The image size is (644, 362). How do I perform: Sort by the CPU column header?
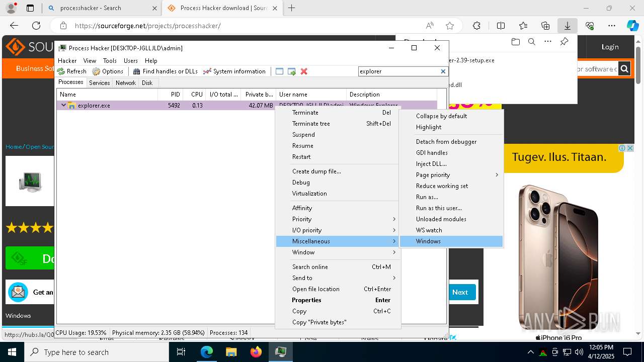pyautogui.click(x=194, y=95)
